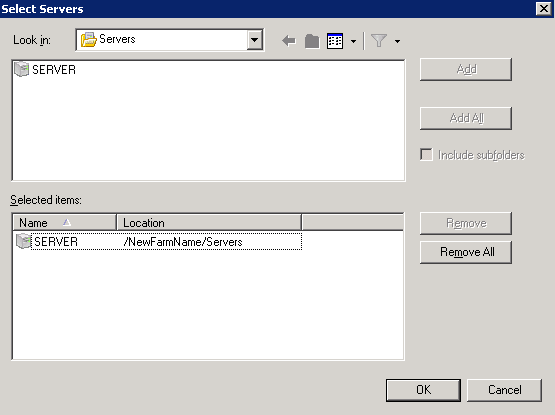Sort by the Location column header
The image size is (555, 415).
(209, 223)
